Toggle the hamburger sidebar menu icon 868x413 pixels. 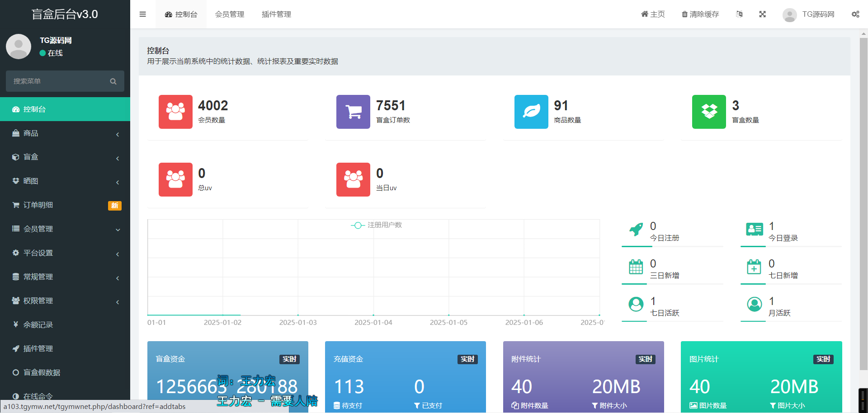pyautogui.click(x=143, y=14)
